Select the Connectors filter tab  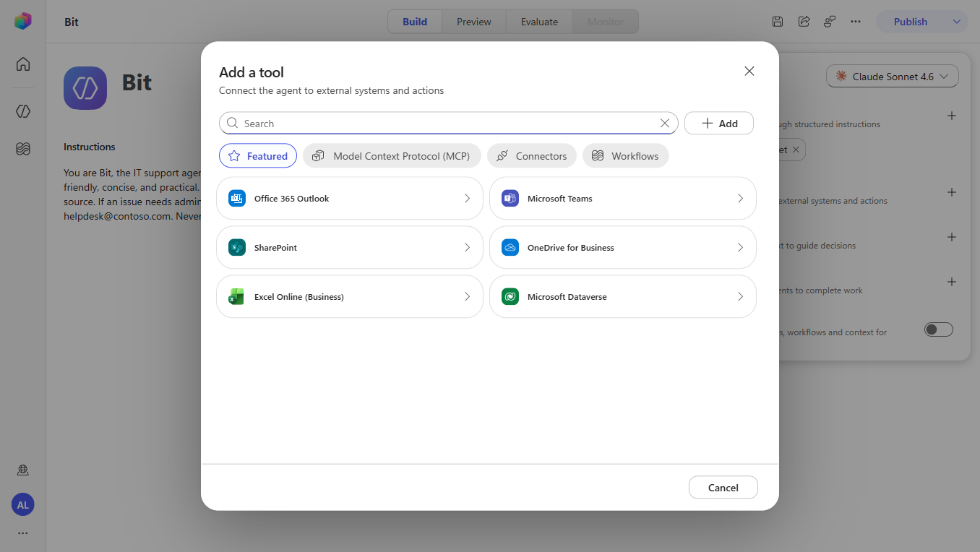point(532,155)
